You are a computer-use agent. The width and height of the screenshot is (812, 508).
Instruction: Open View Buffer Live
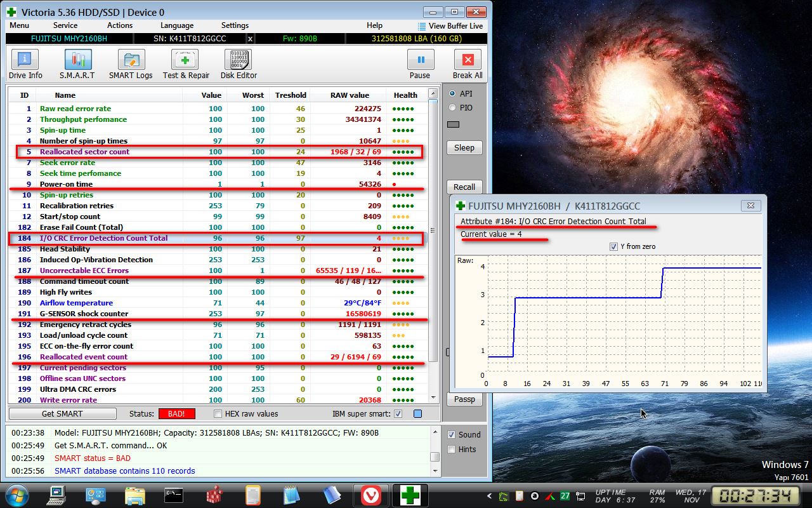[450, 26]
